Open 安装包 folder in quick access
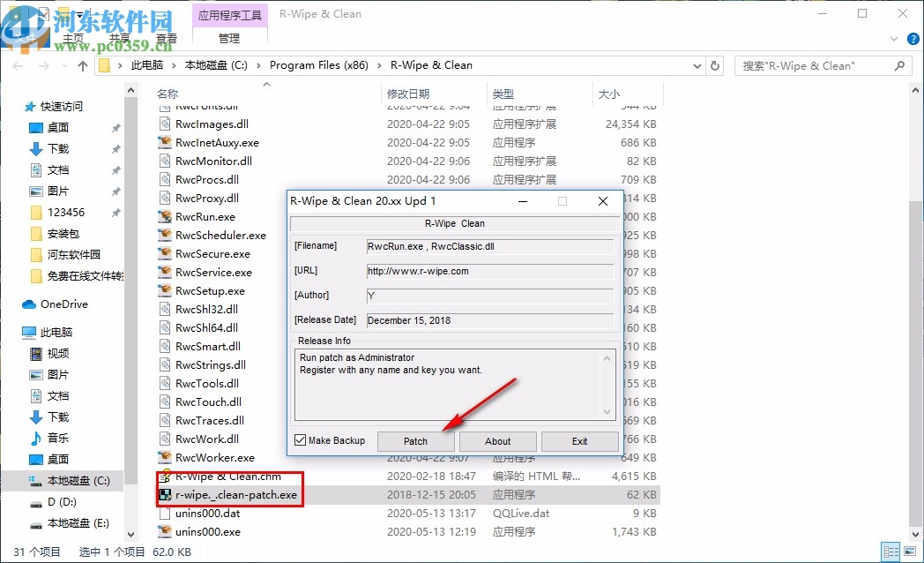The width and height of the screenshot is (924, 563). [63, 234]
